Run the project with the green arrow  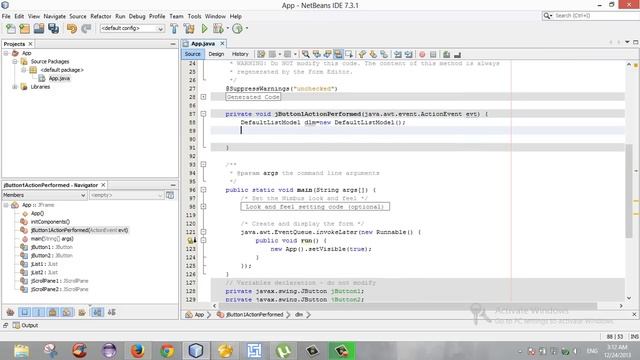pyautogui.click(x=204, y=29)
